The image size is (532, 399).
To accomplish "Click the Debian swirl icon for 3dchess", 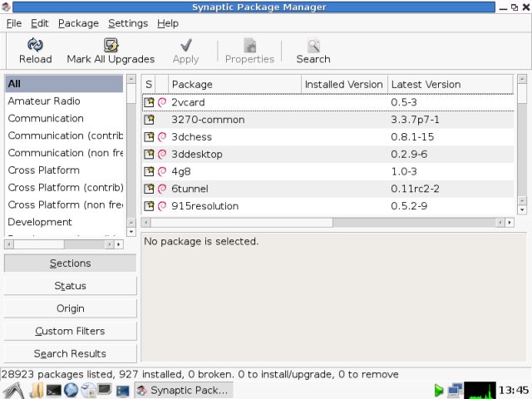I will [162, 136].
